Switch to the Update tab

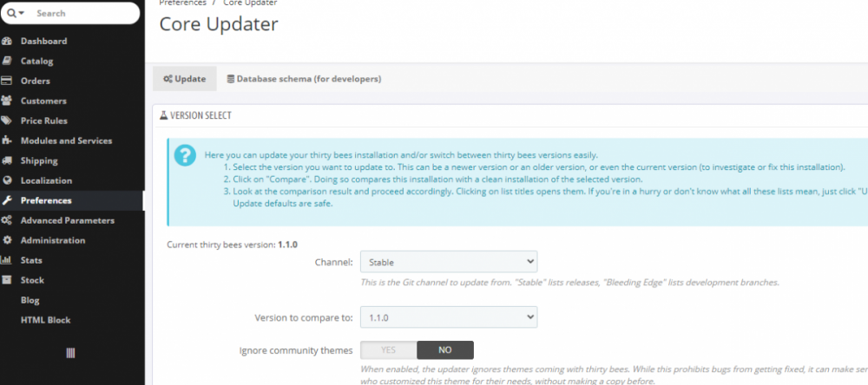(x=185, y=79)
